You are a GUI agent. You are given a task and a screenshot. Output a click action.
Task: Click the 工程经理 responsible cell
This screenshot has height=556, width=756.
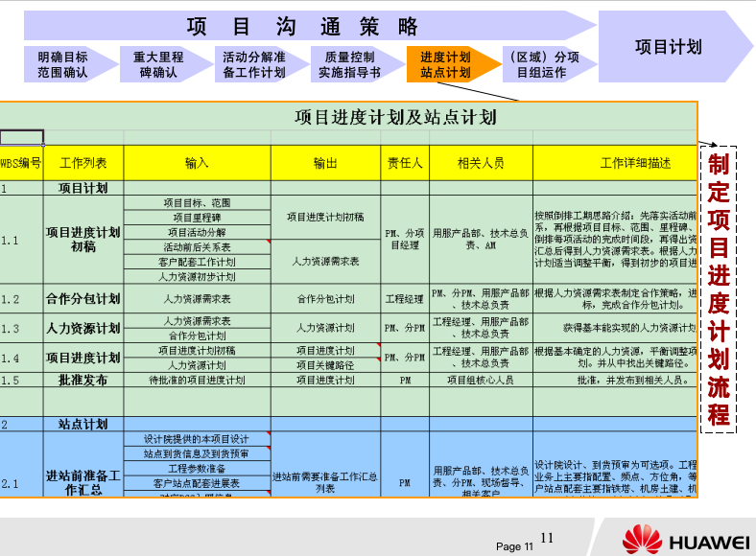[x=405, y=299]
